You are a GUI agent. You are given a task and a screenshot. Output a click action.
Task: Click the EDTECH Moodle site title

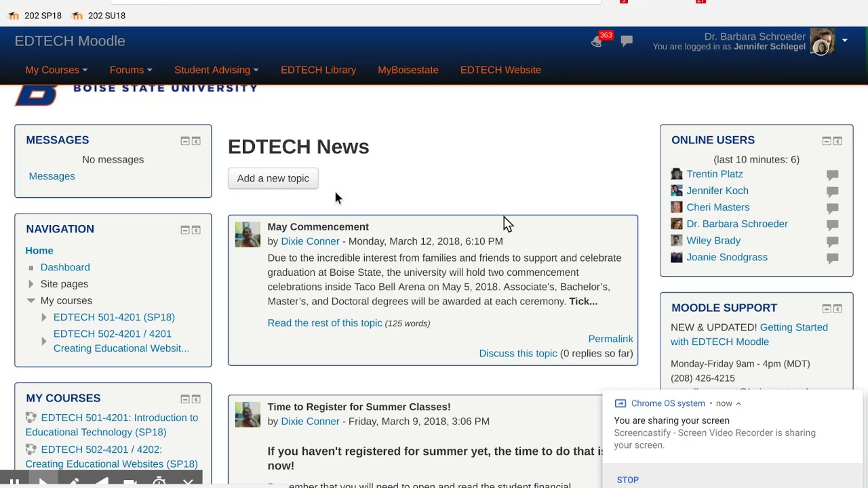click(70, 41)
